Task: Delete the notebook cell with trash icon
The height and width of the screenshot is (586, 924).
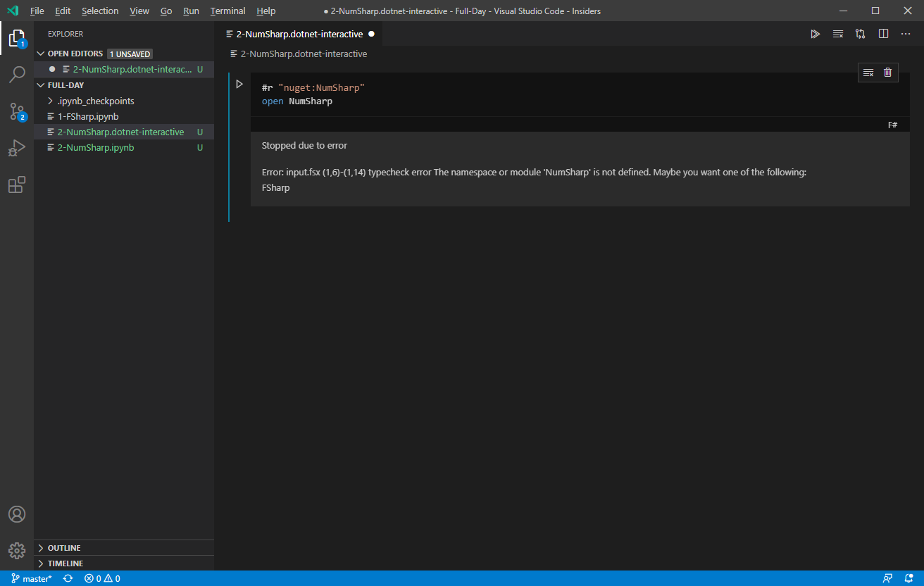Action: pos(887,73)
